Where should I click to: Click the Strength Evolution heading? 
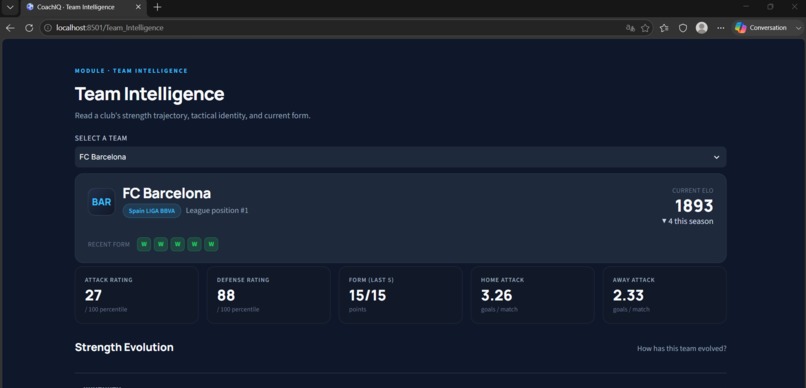pyautogui.click(x=124, y=347)
